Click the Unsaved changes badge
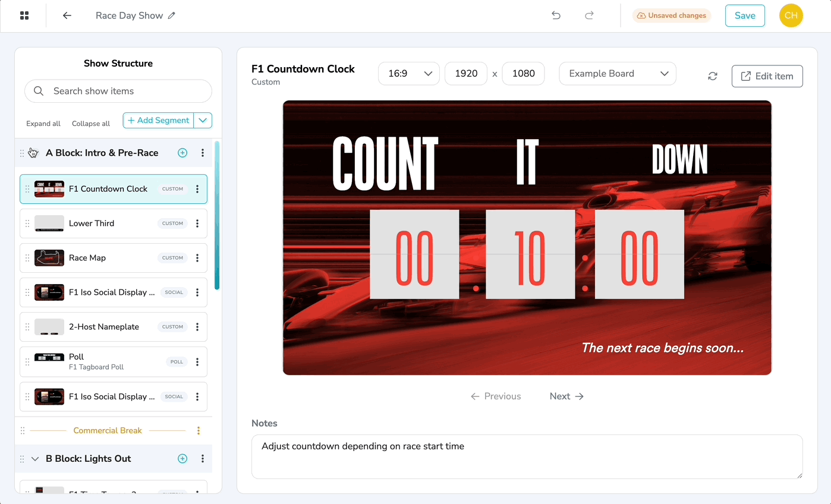The height and width of the screenshot is (504, 831). pyautogui.click(x=672, y=15)
